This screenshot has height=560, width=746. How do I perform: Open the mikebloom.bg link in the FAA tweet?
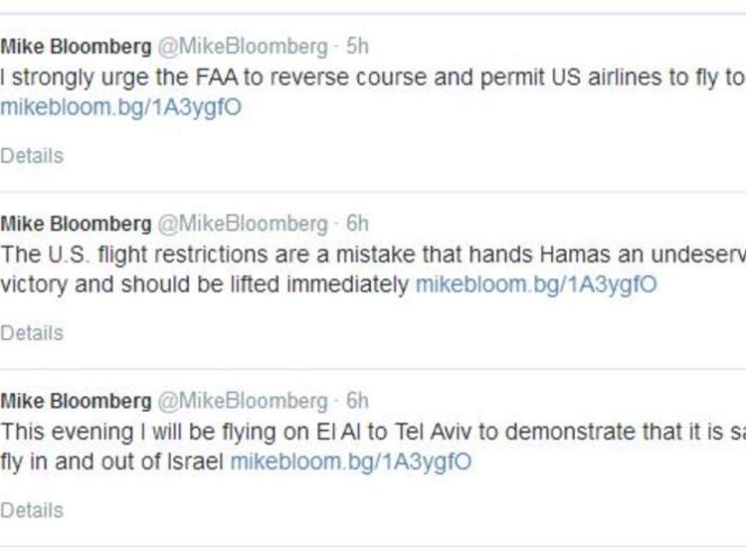pos(120,107)
